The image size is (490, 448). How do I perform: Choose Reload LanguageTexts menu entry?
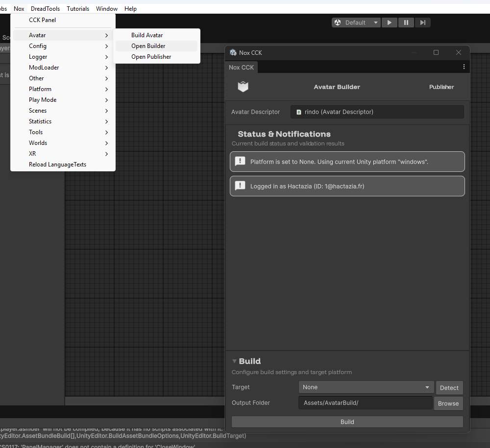click(x=57, y=165)
